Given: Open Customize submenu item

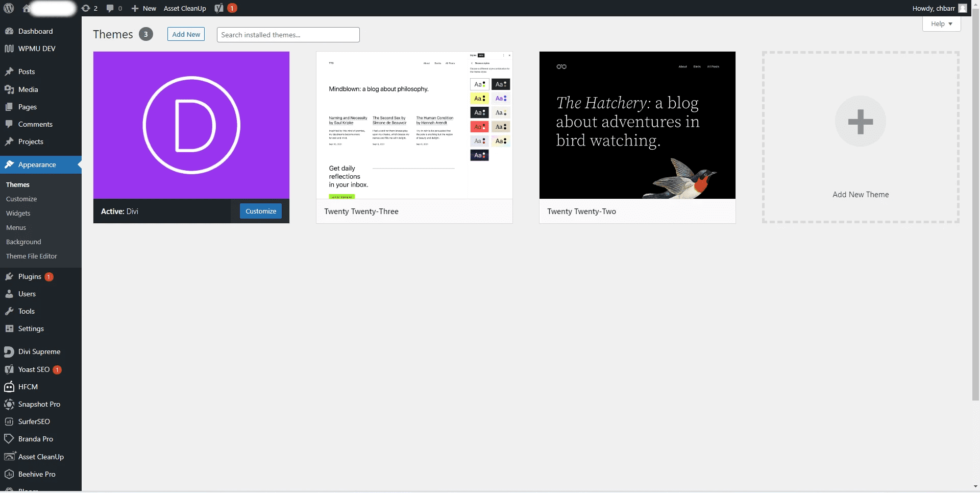Looking at the screenshot, I should pyautogui.click(x=21, y=199).
